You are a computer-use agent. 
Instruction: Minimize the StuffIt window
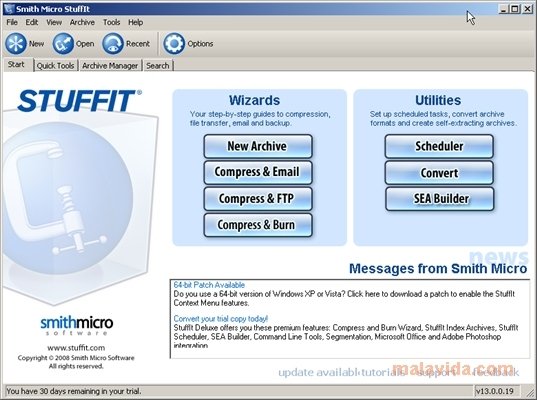pyautogui.click(x=503, y=9)
